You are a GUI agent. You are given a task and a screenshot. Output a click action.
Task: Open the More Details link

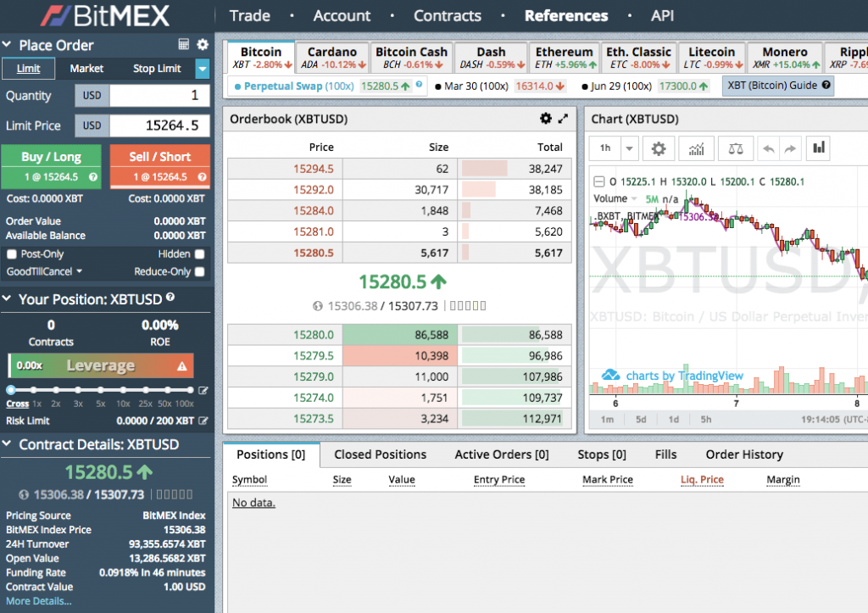pyautogui.click(x=38, y=601)
